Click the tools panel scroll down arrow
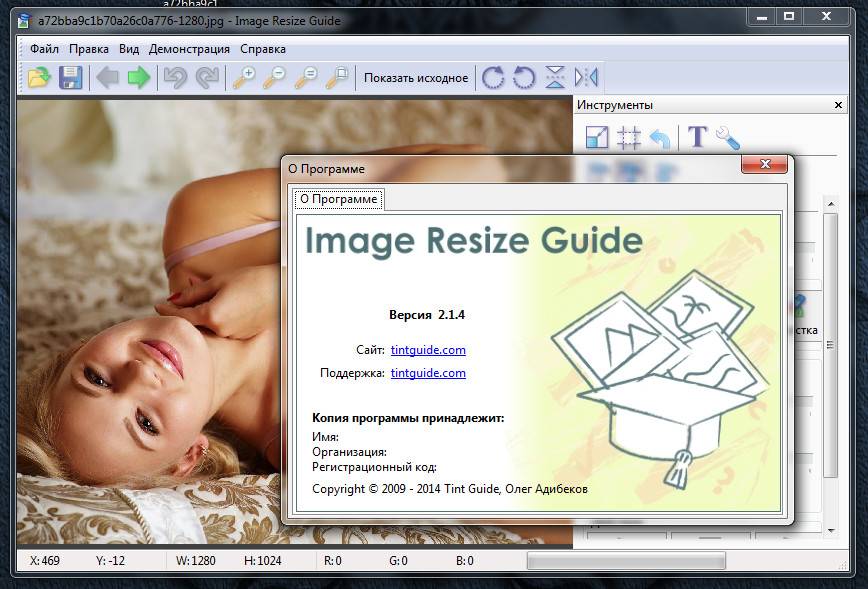 [x=830, y=531]
